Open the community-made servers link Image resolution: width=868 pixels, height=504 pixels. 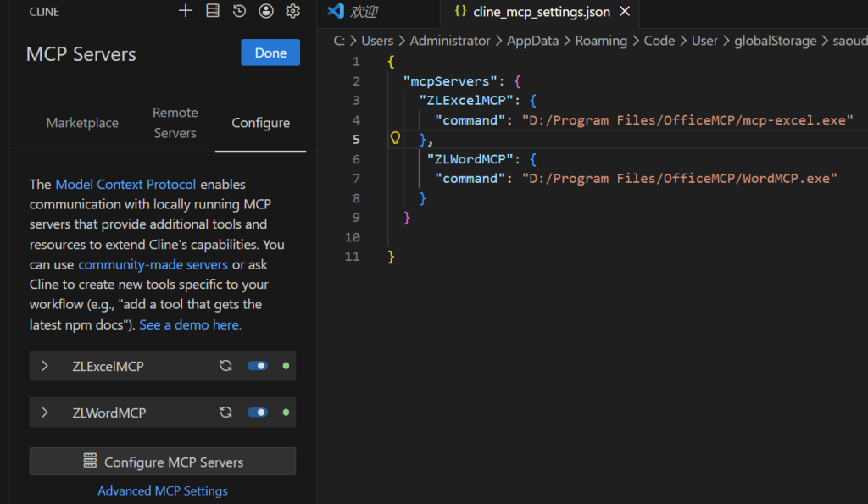(x=153, y=264)
